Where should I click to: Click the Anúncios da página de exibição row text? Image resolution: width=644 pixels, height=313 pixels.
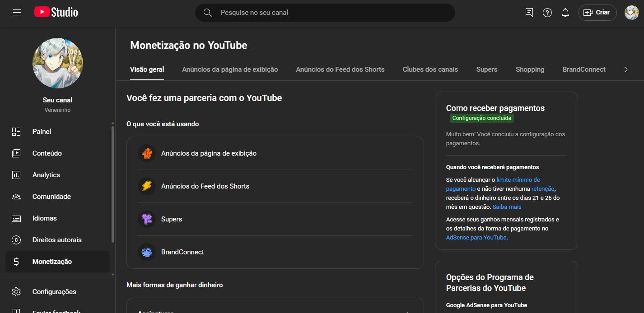(209, 153)
